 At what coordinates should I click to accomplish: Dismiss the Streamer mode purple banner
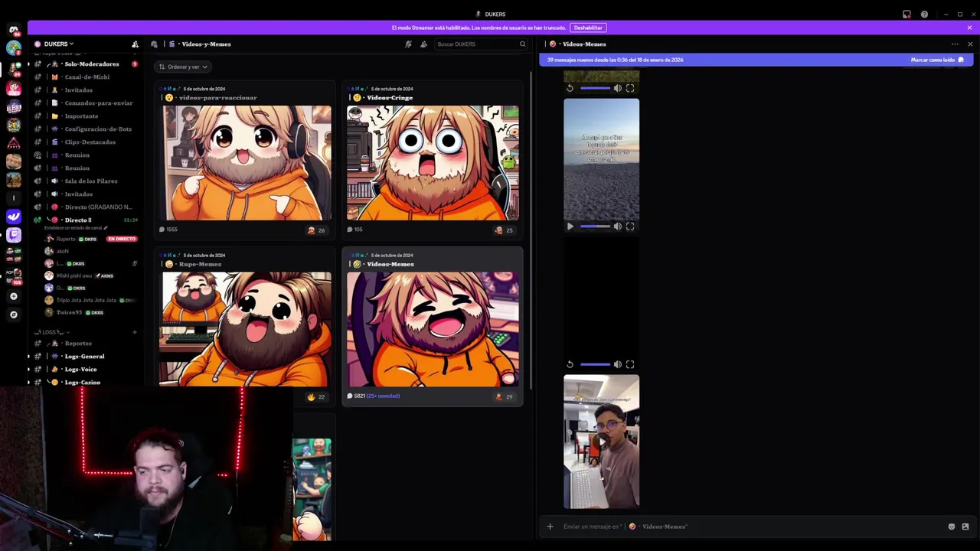(969, 28)
